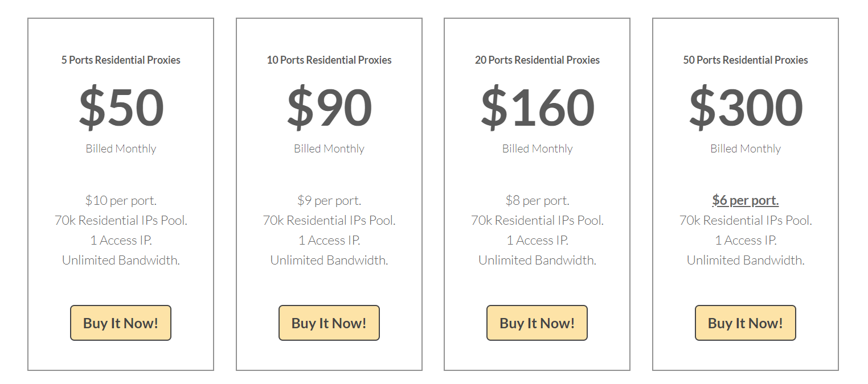Viewport: 868px width, 384px height.
Task: Select the $300 price heading
Action: point(746,107)
